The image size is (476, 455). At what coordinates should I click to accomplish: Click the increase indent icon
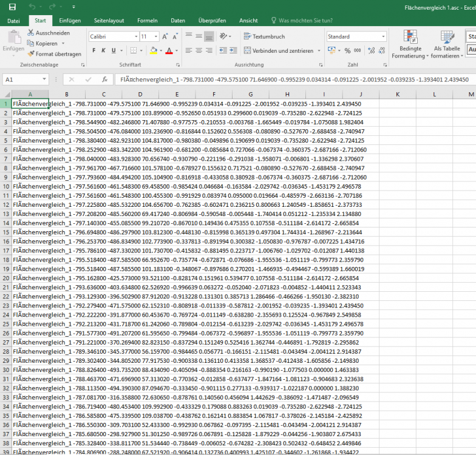(234, 51)
